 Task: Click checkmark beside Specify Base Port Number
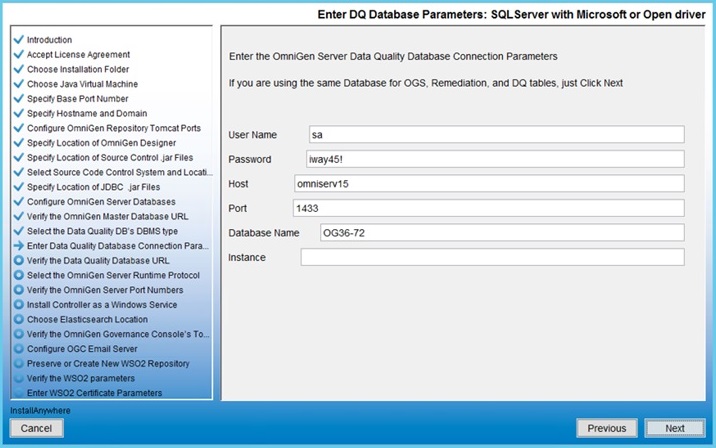[x=19, y=99]
